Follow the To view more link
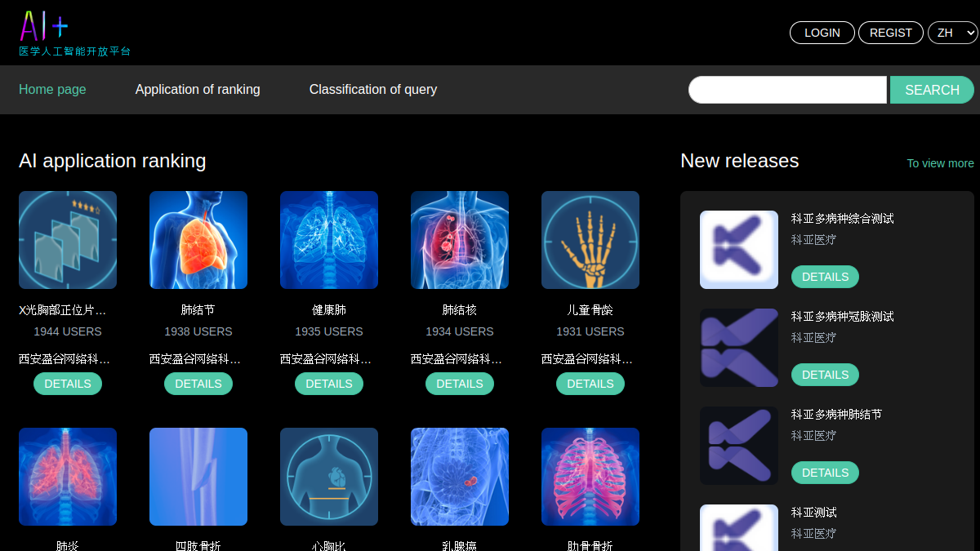Image resolution: width=980 pixels, height=551 pixels. click(x=940, y=163)
